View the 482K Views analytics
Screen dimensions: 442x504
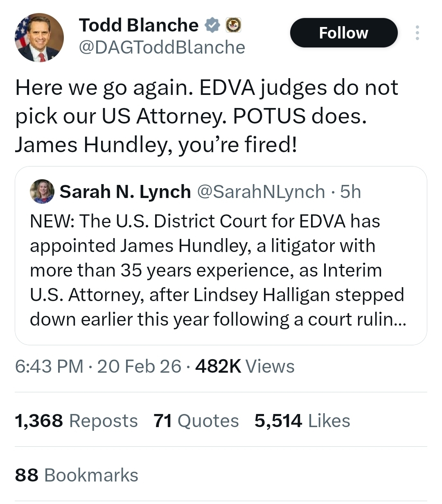pyautogui.click(x=245, y=366)
